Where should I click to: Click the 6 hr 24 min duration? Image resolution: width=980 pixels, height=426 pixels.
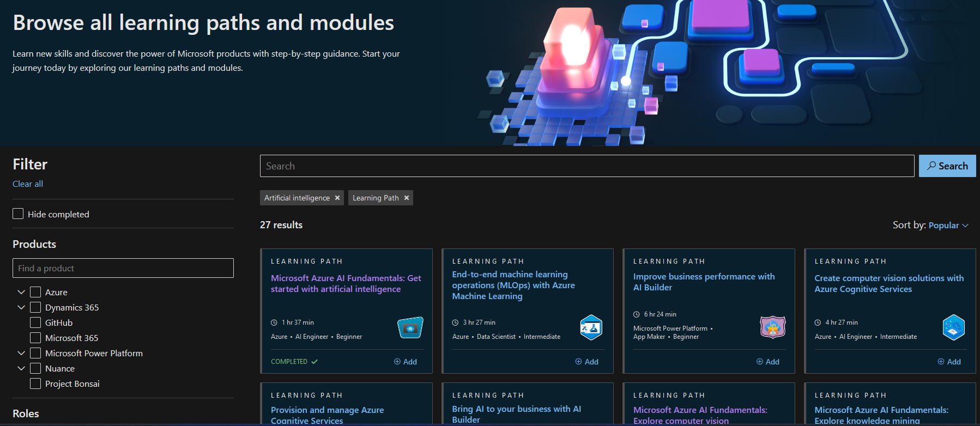tap(660, 314)
